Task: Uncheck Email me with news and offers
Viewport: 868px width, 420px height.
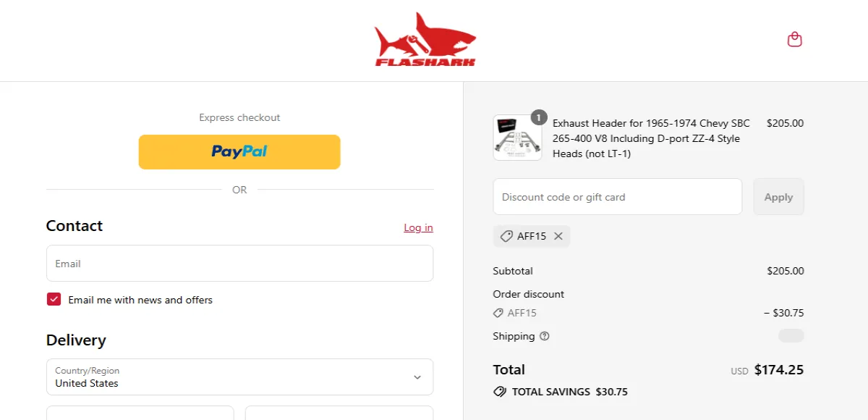Action: coord(54,299)
